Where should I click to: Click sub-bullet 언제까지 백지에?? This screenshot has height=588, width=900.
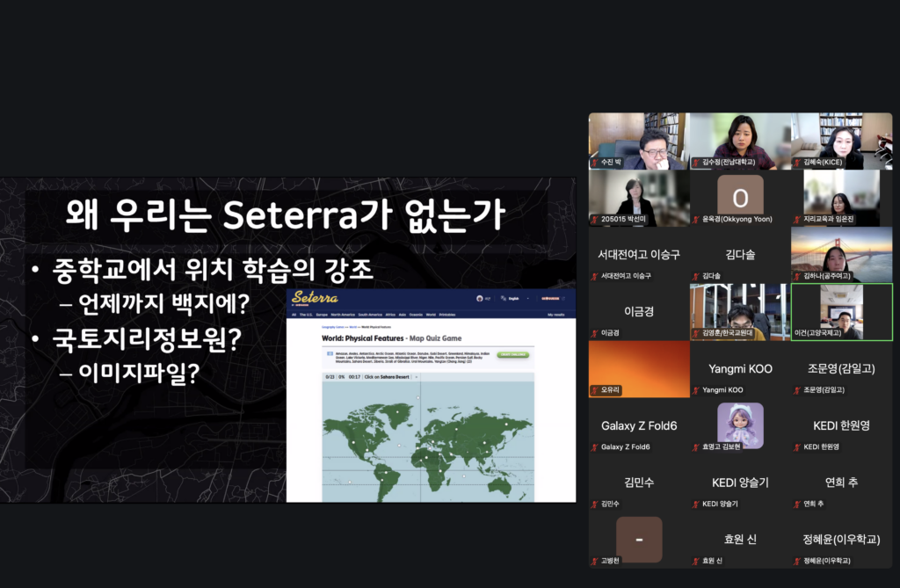coord(163,304)
